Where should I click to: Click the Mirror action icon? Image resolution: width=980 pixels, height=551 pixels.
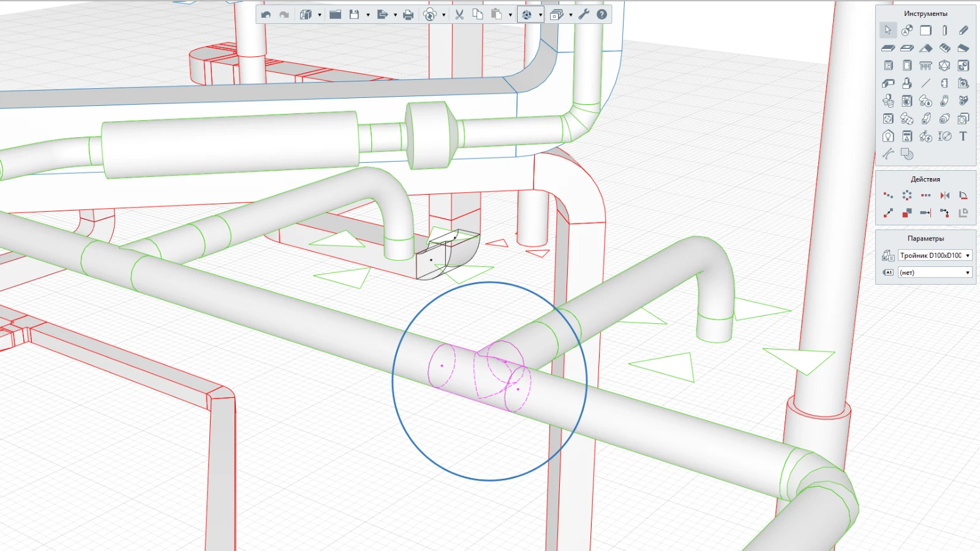[944, 195]
